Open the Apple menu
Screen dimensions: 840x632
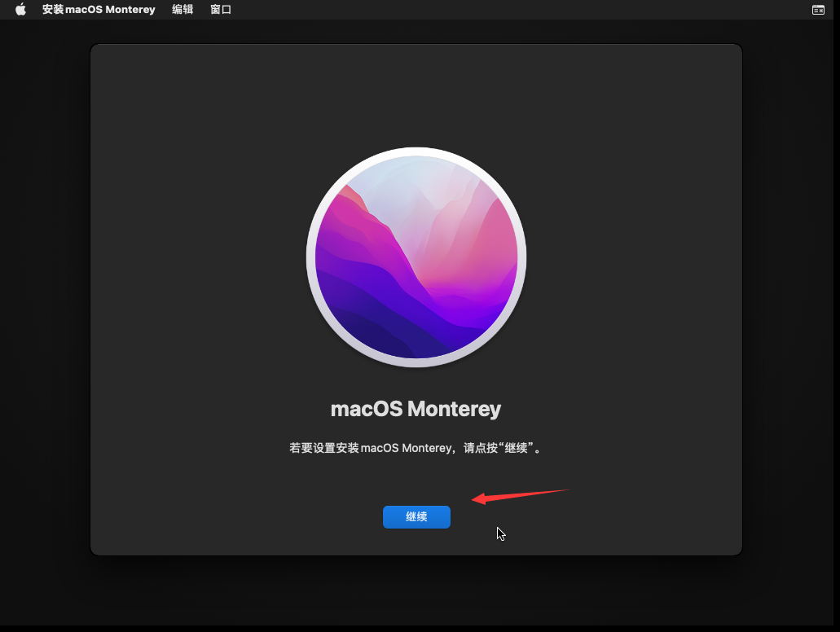click(x=20, y=10)
